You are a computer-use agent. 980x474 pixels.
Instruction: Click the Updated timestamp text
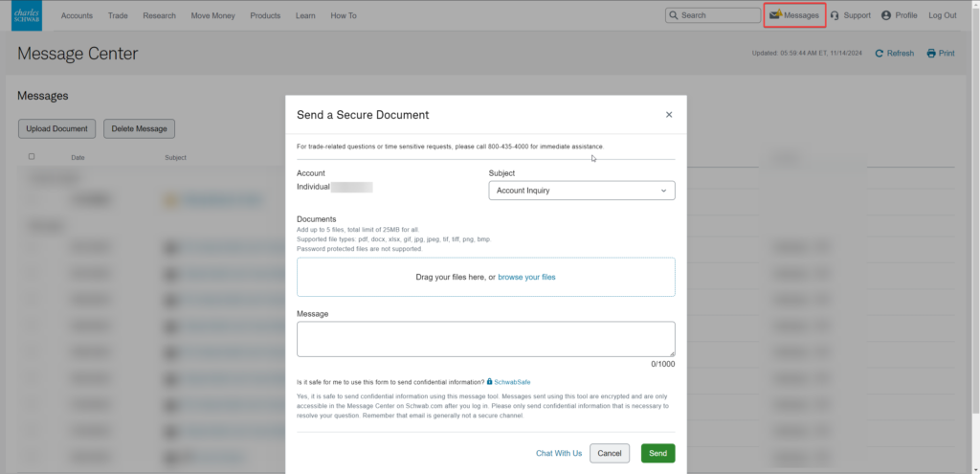[807, 54]
